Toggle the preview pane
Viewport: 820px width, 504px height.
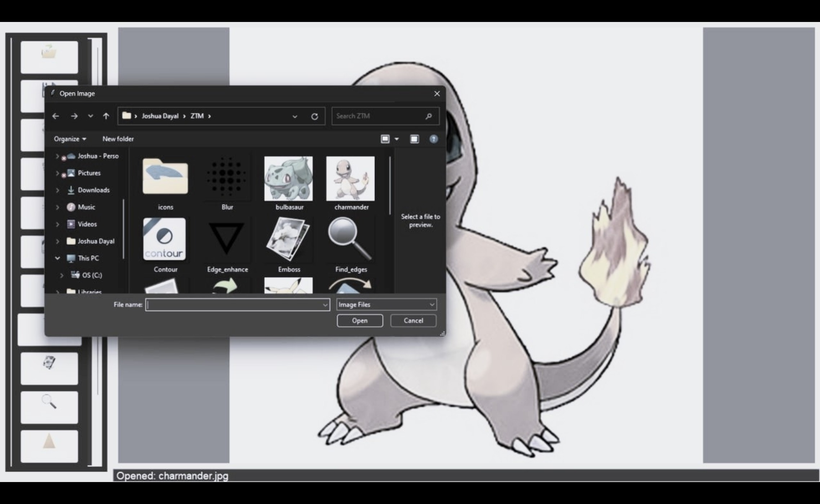(414, 139)
